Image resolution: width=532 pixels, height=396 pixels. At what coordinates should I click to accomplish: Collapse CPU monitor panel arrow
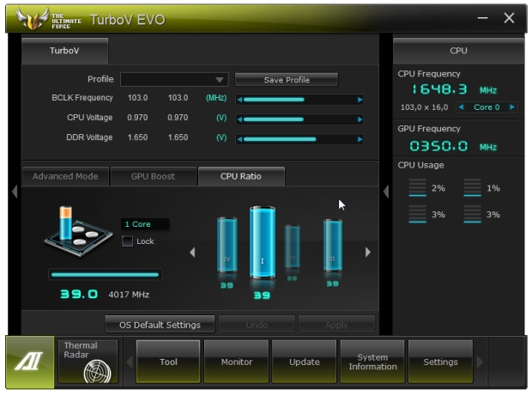[x=386, y=192]
